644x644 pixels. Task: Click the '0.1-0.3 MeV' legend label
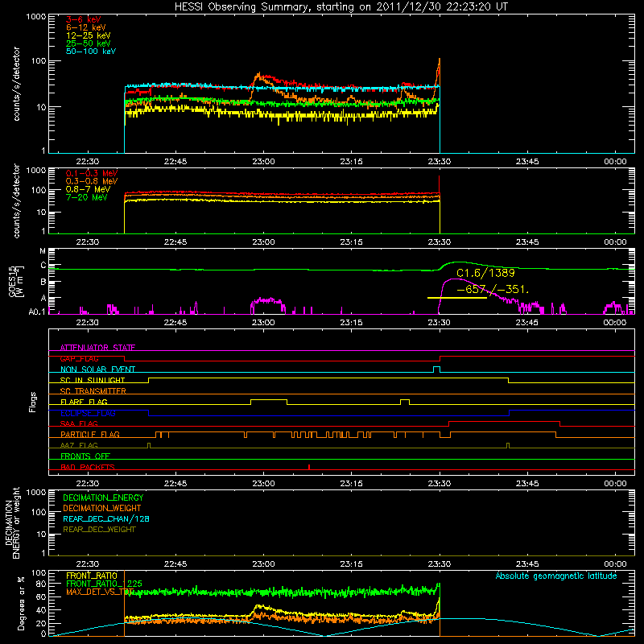pos(92,173)
